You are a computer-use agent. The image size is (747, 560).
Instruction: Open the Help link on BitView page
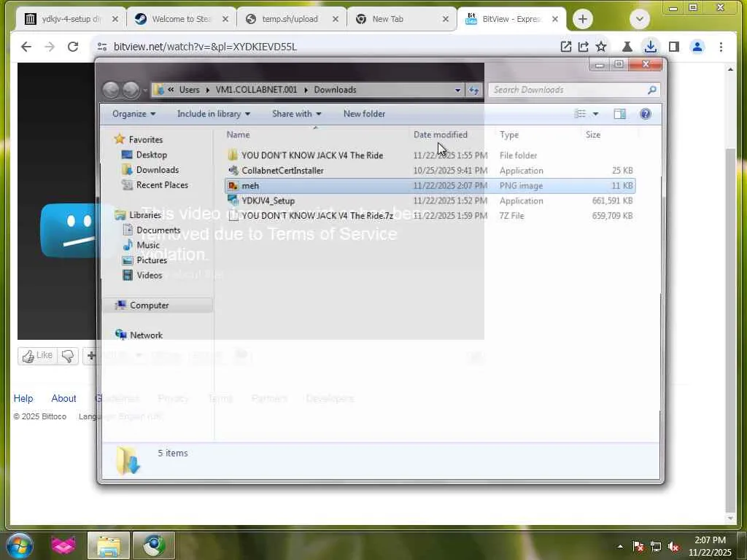(x=23, y=398)
